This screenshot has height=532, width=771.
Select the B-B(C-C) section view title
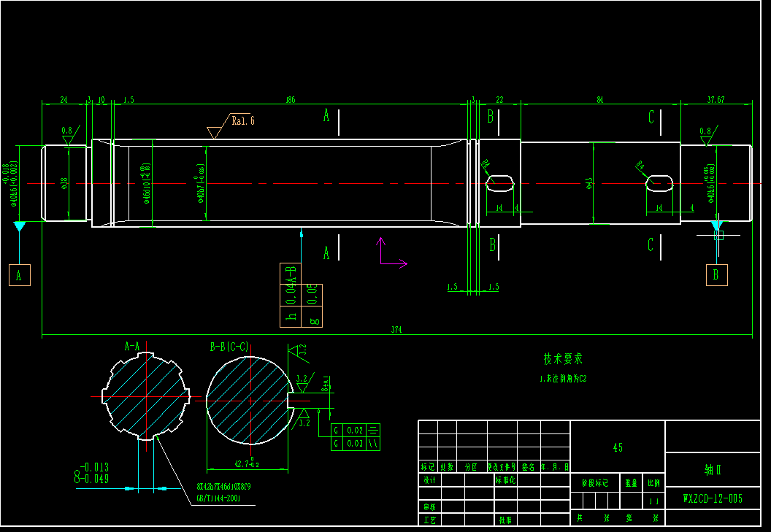point(229,347)
